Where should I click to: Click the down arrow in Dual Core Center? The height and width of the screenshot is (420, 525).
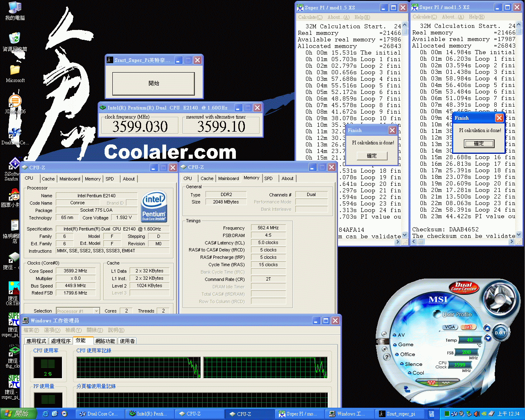488,338
